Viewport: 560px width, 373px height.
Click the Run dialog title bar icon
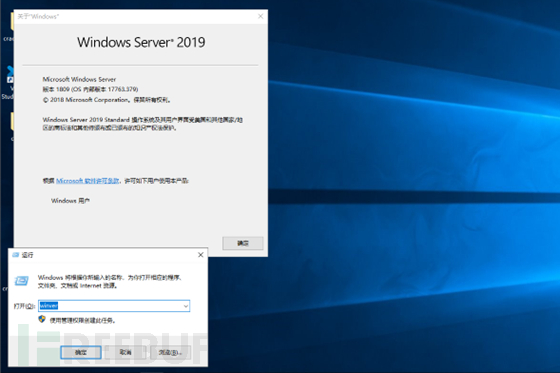click(15, 255)
